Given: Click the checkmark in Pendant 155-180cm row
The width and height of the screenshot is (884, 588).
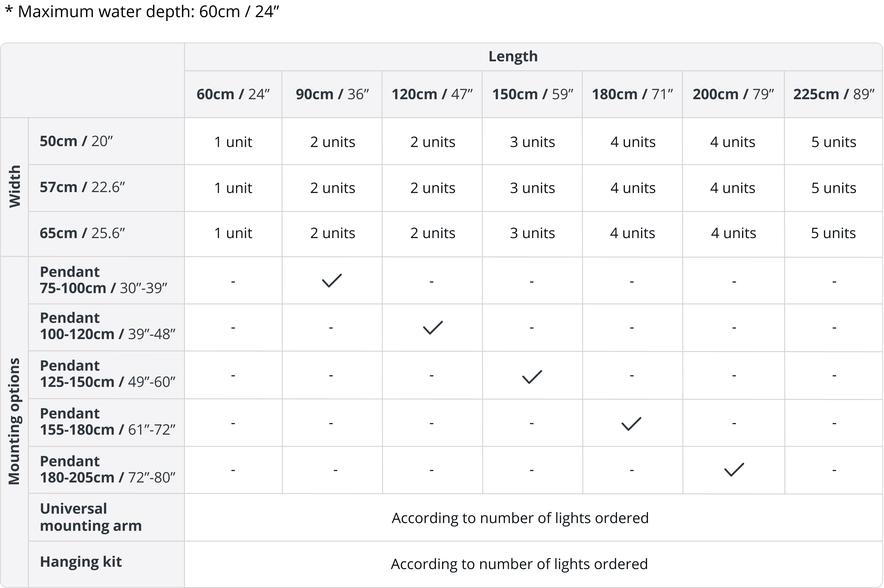Looking at the screenshot, I should 631,423.
